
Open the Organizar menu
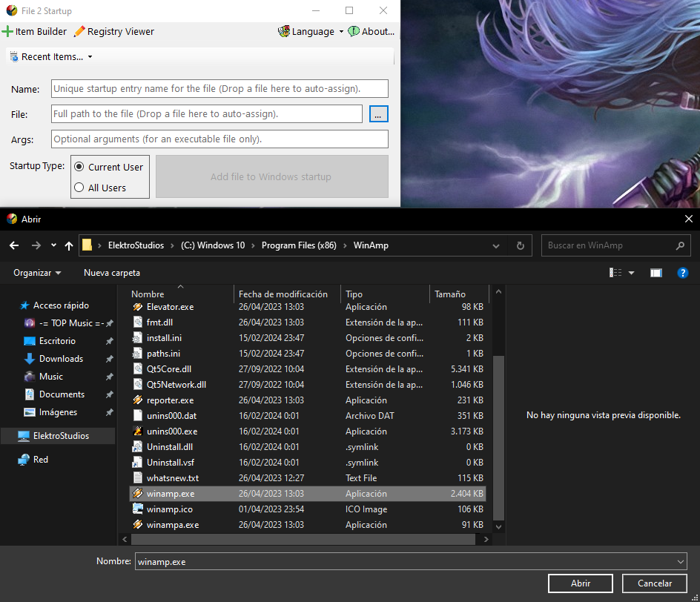click(x=37, y=273)
